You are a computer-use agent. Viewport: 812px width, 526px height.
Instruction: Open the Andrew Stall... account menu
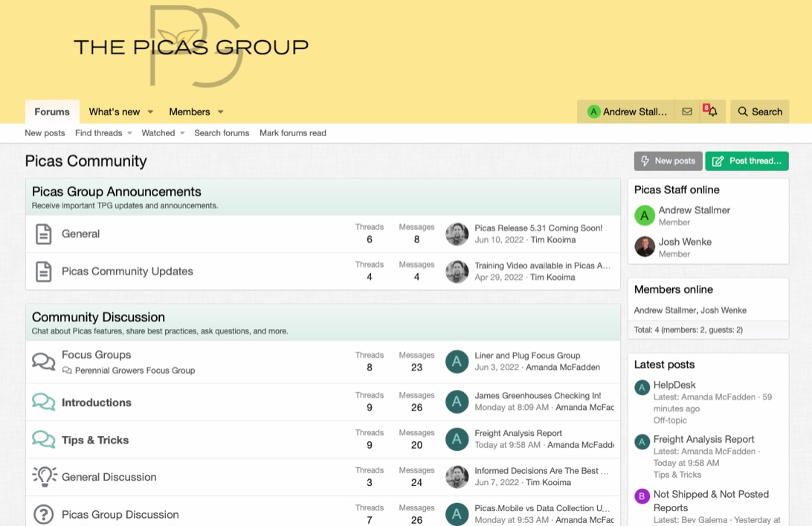(x=626, y=112)
